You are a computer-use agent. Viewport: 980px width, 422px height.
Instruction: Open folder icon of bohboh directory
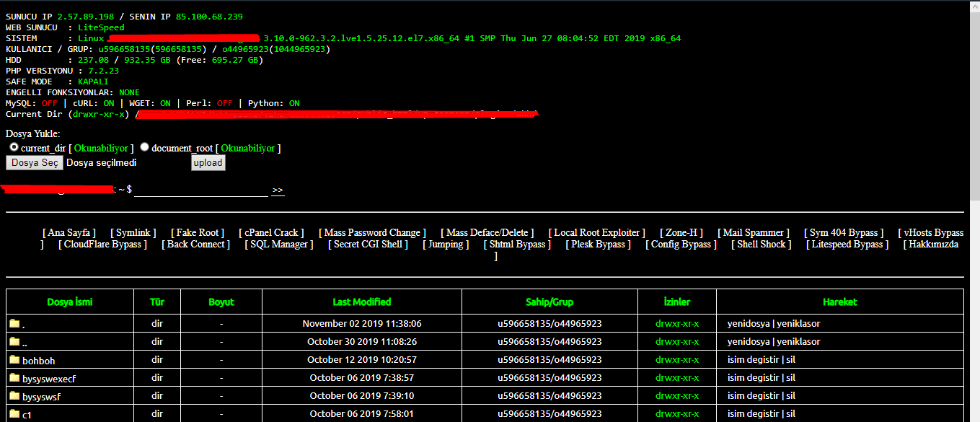coord(14,359)
